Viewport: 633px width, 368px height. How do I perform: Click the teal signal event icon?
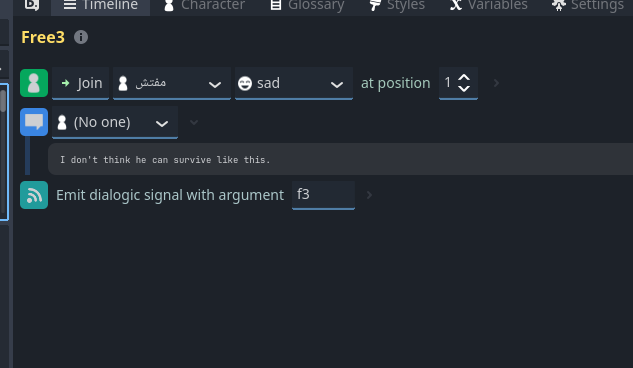[x=34, y=195]
